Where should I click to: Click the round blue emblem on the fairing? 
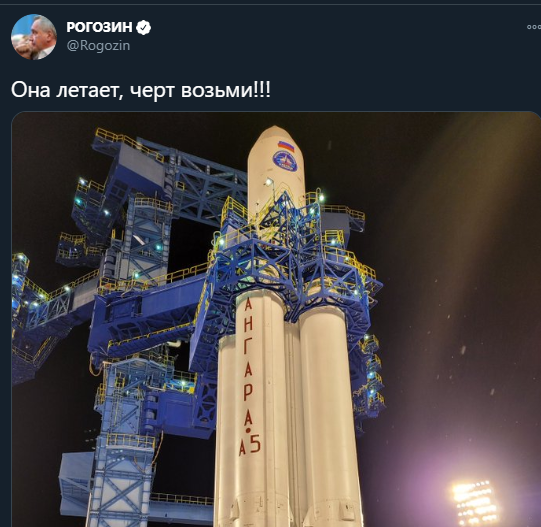(x=285, y=161)
